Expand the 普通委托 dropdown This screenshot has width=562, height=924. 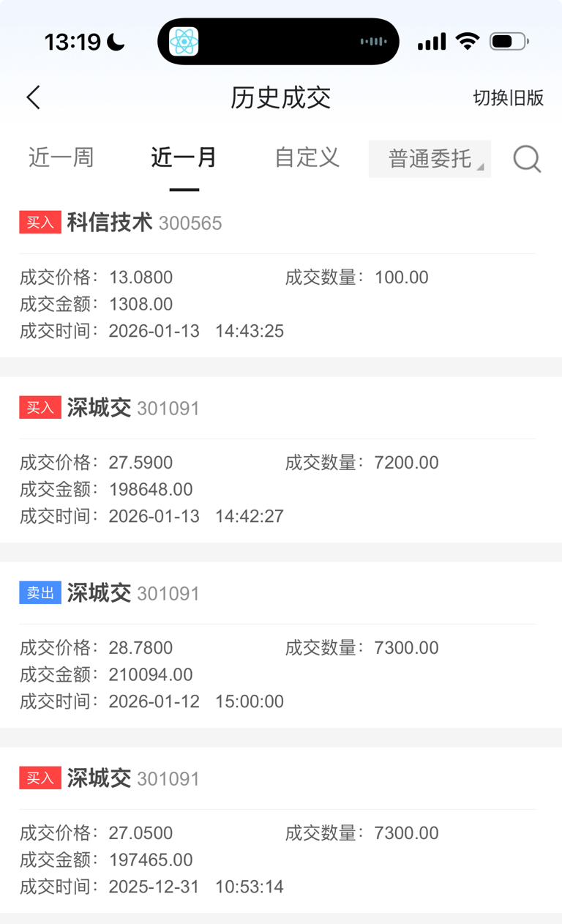pos(430,158)
